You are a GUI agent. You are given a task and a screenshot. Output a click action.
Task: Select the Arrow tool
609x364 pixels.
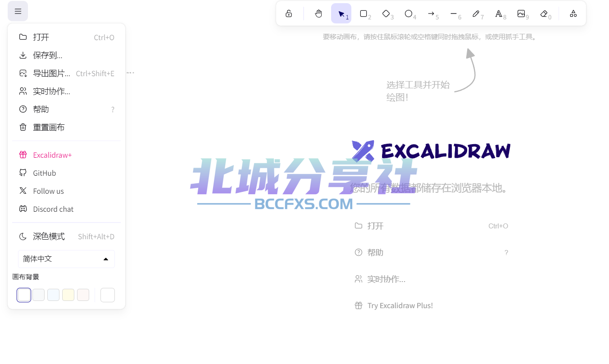coord(431,14)
